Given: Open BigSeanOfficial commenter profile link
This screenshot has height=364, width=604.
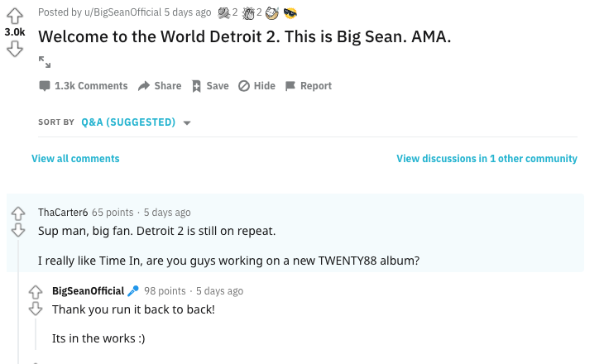Looking at the screenshot, I should click(89, 291).
